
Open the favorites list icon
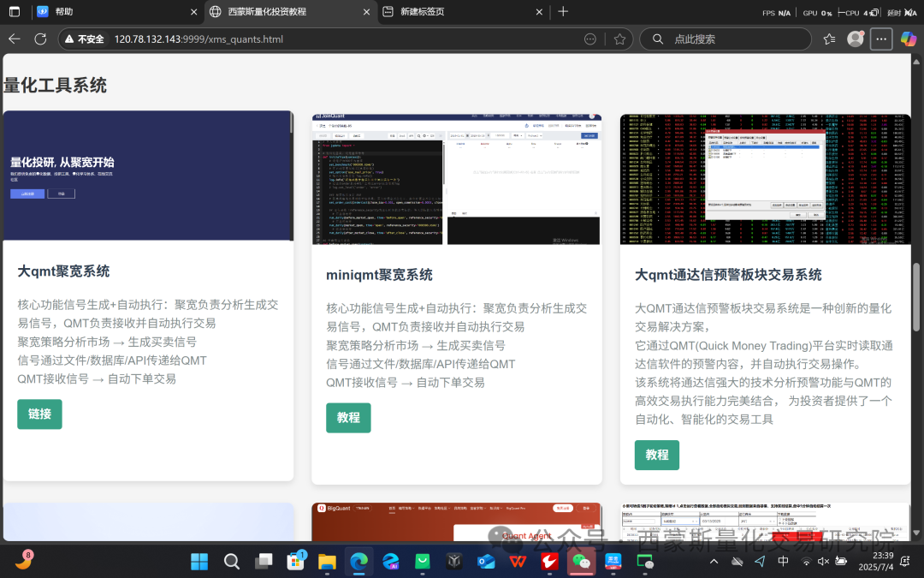829,39
